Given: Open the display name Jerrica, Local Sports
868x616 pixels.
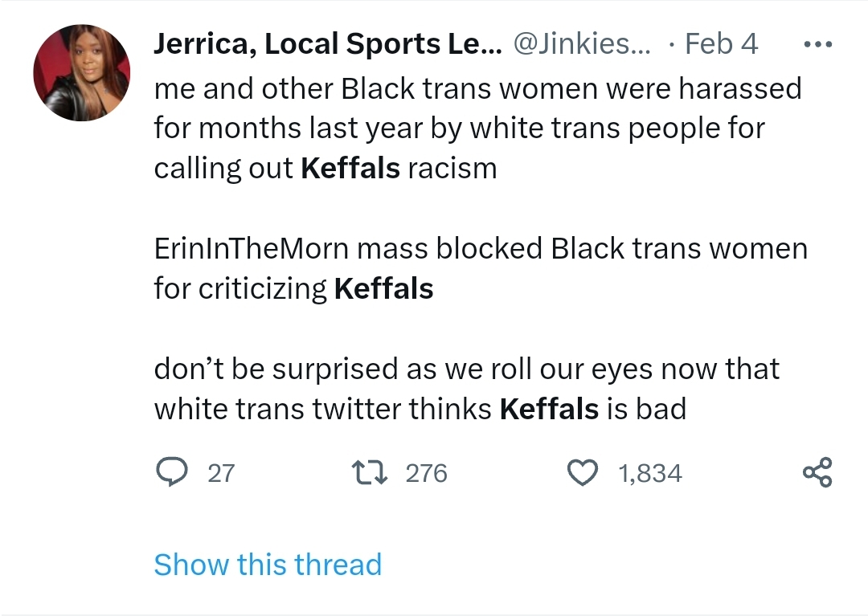Looking at the screenshot, I should 328,43.
